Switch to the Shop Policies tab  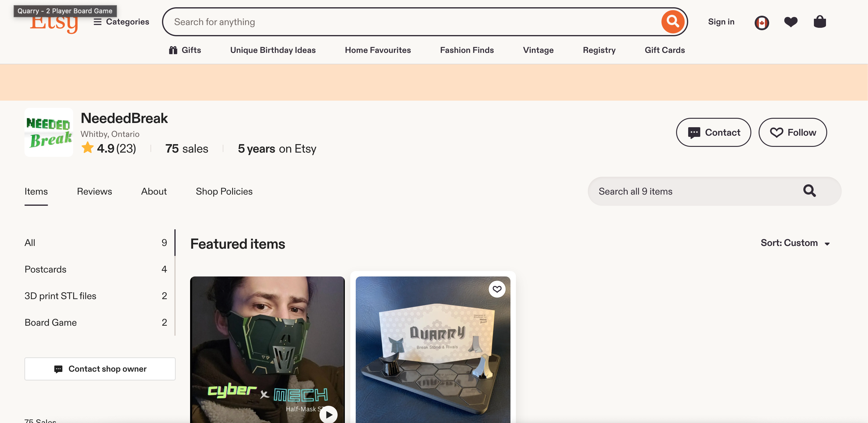point(224,191)
